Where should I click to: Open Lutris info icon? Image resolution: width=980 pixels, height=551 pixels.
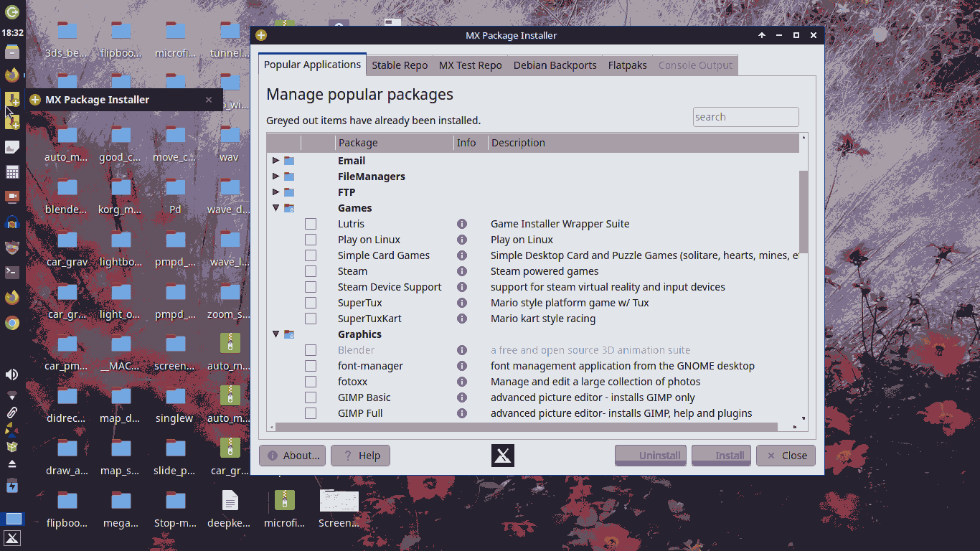pyautogui.click(x=462, y=224)
